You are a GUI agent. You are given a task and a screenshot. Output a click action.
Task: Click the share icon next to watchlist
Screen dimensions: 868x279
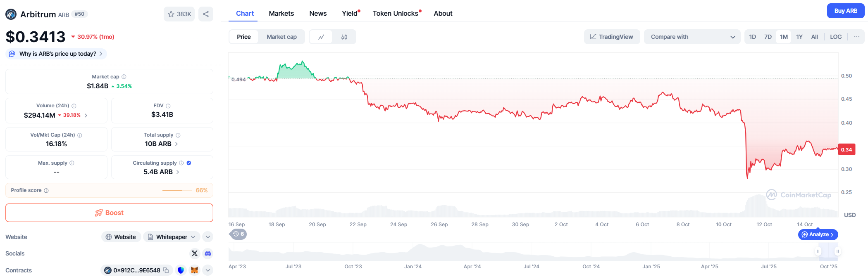click(x=205, y=14)
